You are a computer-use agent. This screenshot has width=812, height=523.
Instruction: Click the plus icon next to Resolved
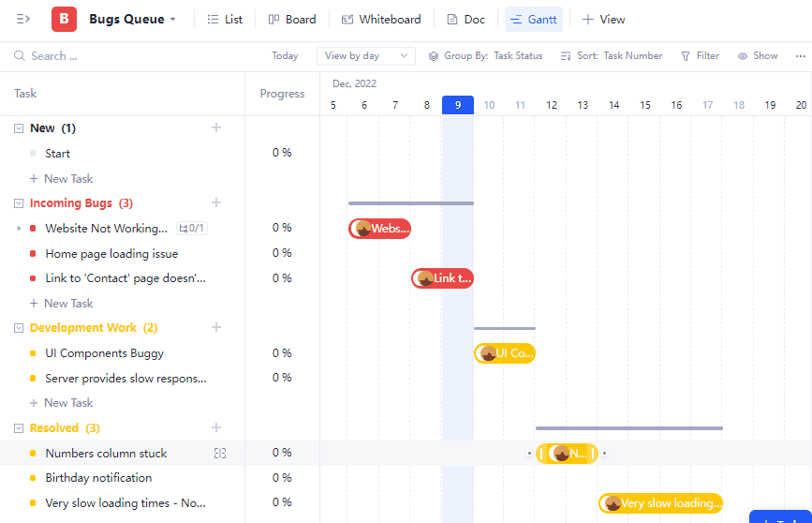point(216,427)
